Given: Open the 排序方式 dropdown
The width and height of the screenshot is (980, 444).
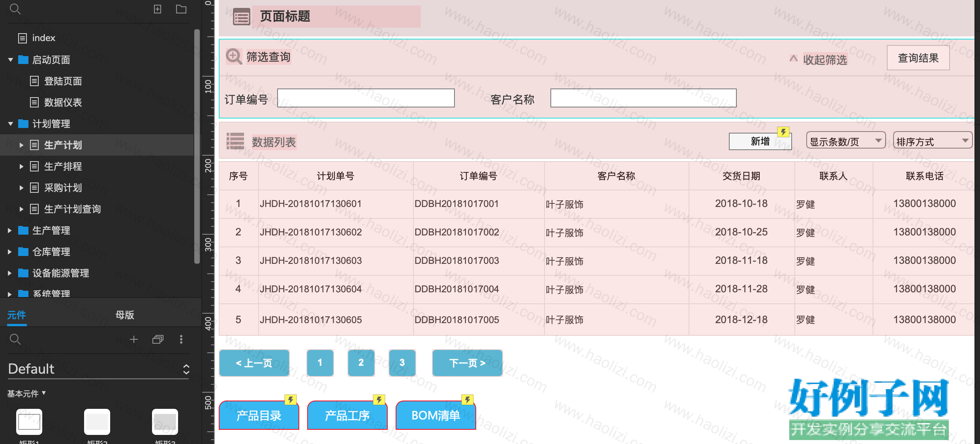Looking at the screenshot, I should [x=933, y=141].
